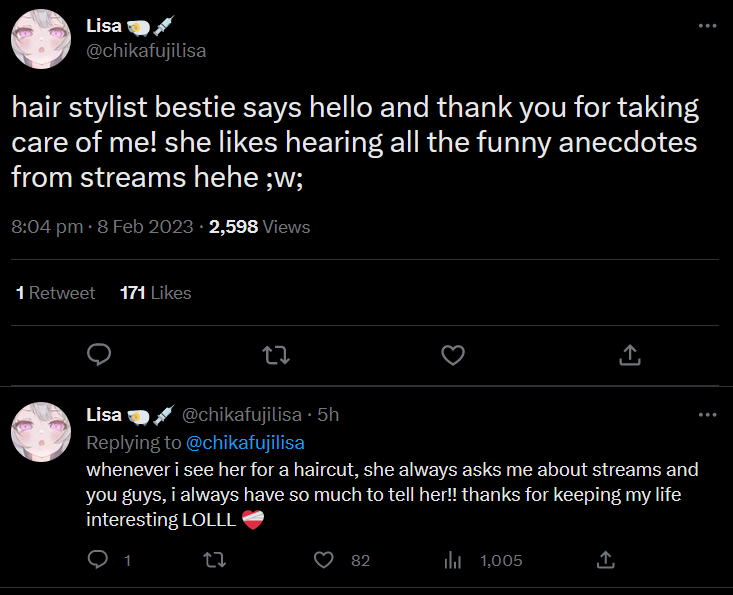The width and height of the screenshot is (733, 595).
Task: Open the 8:04 pm · 8 Feb 2023 timestamp
Action: tap(102, 227)
